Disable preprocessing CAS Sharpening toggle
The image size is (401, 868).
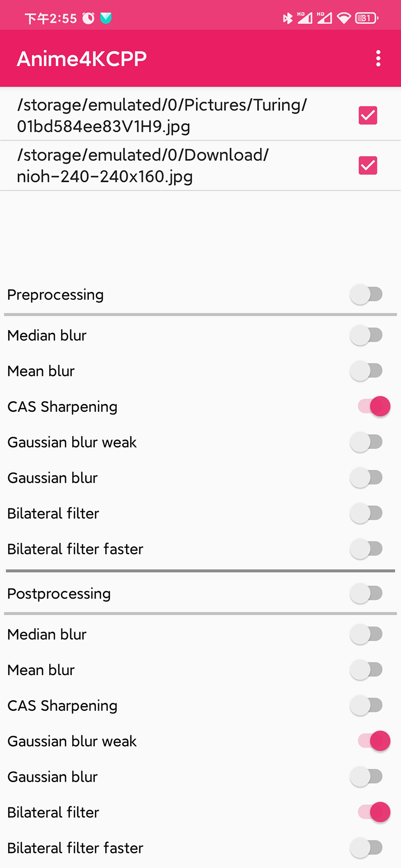point(374,406)
